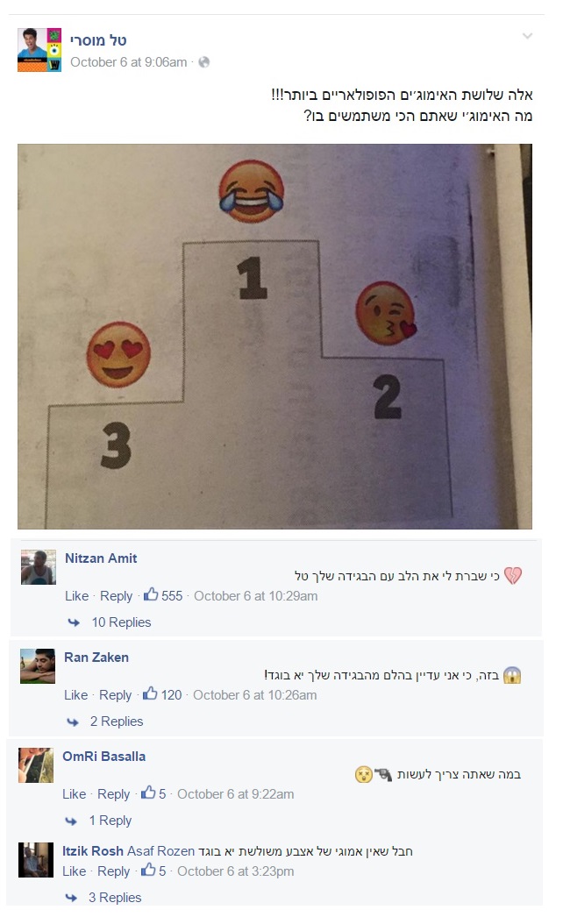Click the October 6 at 9:06am post timestamp
563x924 pixels.
129,62
